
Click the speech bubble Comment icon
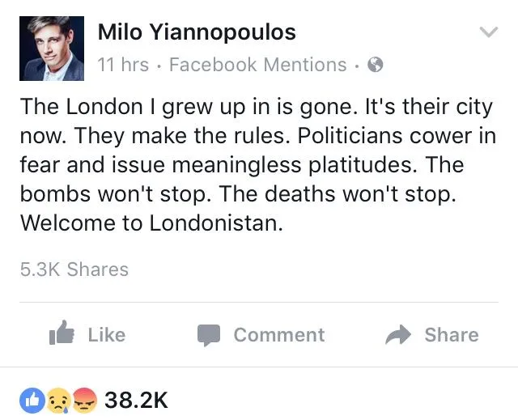(209, 335)
